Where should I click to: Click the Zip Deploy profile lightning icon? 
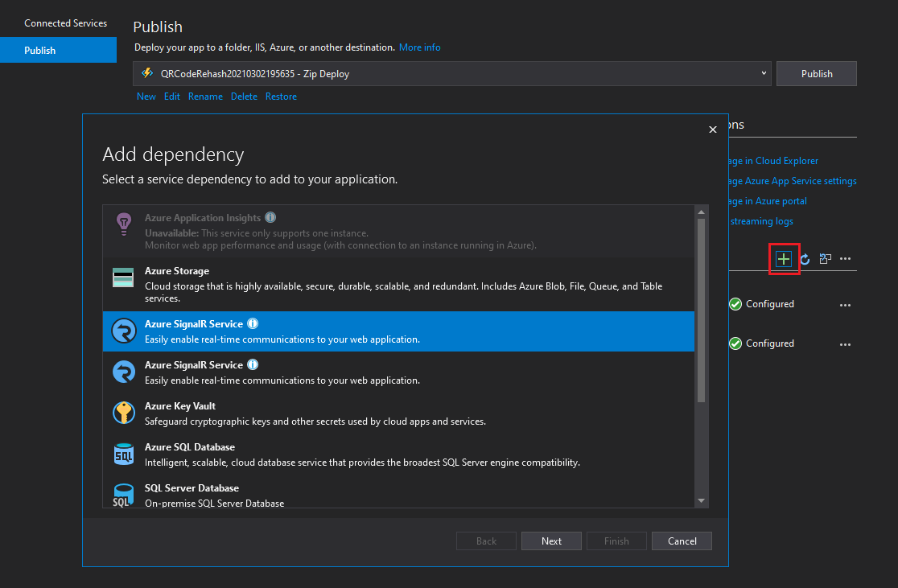[x=147, y=73]
